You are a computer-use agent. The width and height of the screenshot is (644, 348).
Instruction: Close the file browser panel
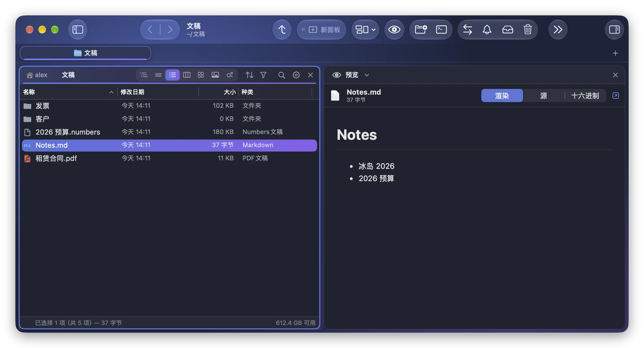[x=310, y=75]
